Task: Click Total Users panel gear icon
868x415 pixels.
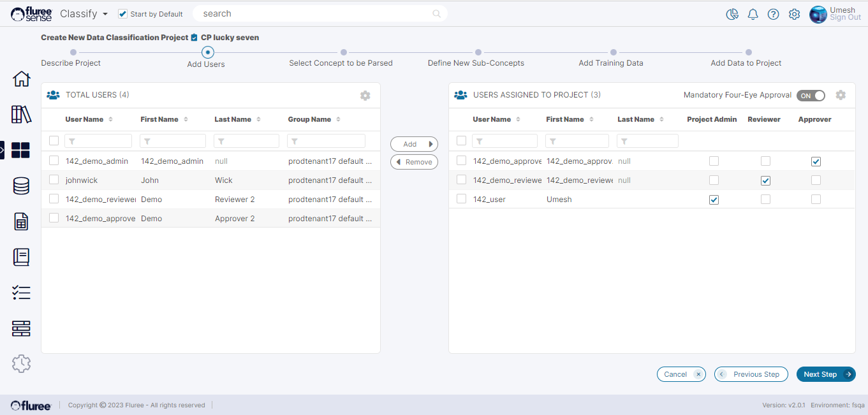Action: (365, 96)
